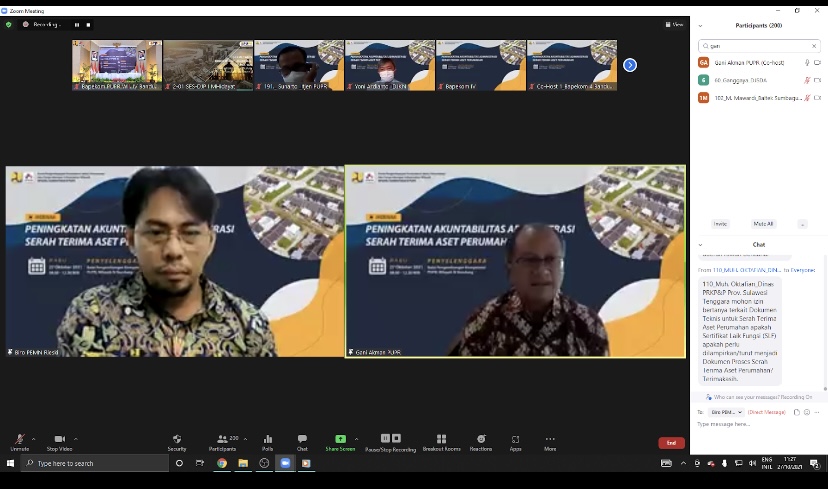The height and width of the screenshot is (489, 828).
Task: Open the emoji picker in chat
Action: pyautogui.click(x=807, y=412)
